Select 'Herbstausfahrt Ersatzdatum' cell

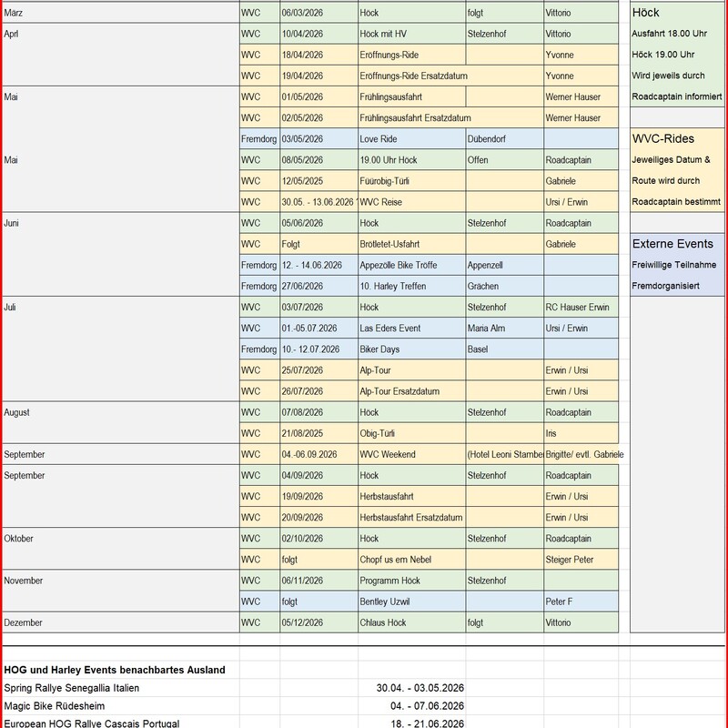pos(411,518)
